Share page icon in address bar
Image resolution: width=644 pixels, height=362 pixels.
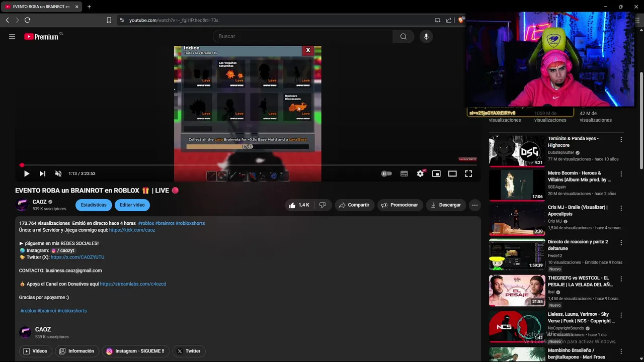pyautogui.click(x=448, y=20)
